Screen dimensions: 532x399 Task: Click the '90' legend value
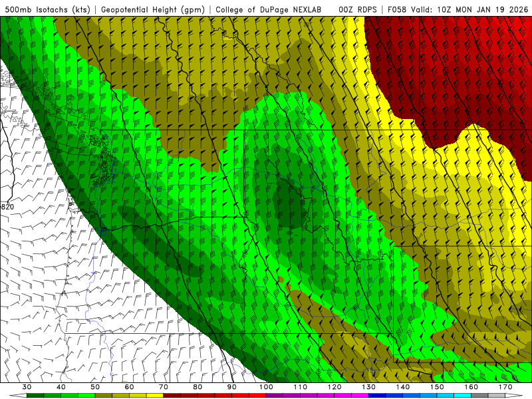[x=231, y=387]
